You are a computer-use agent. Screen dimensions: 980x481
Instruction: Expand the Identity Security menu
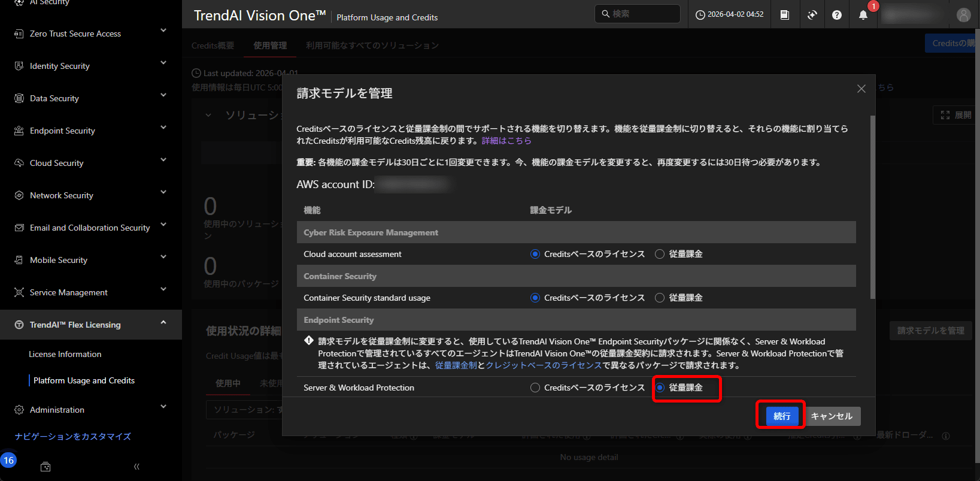(x=163, y=63)
